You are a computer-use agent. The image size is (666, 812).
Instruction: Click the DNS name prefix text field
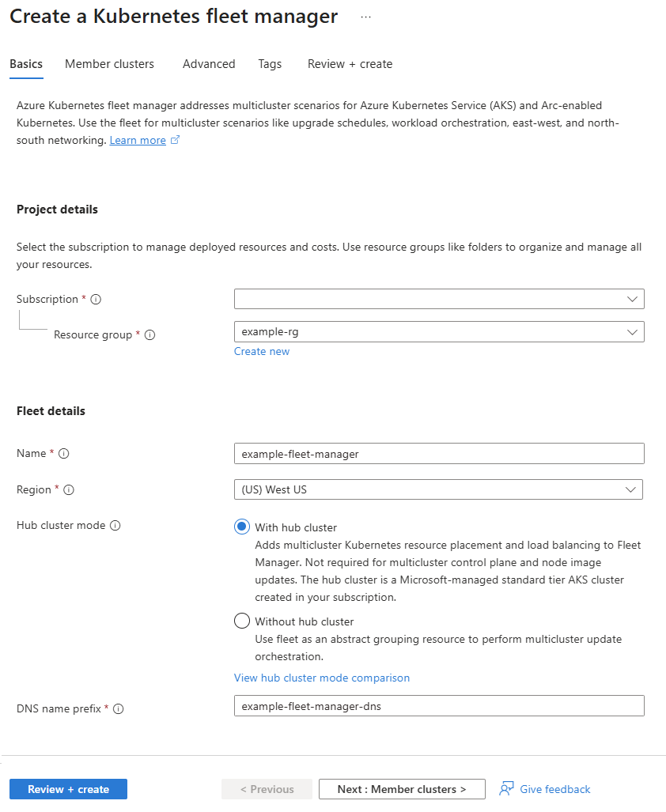(439, 706)
